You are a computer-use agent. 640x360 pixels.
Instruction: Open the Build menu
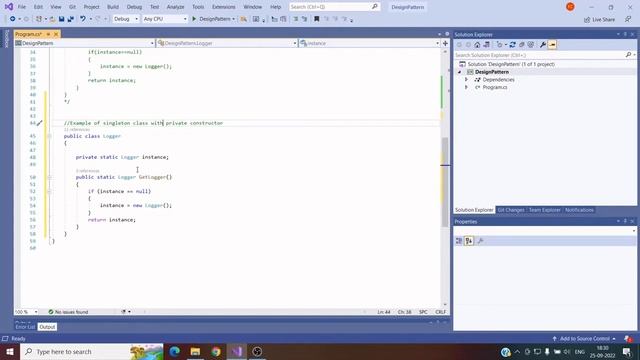pyautogui.click(x=113, y=7)
